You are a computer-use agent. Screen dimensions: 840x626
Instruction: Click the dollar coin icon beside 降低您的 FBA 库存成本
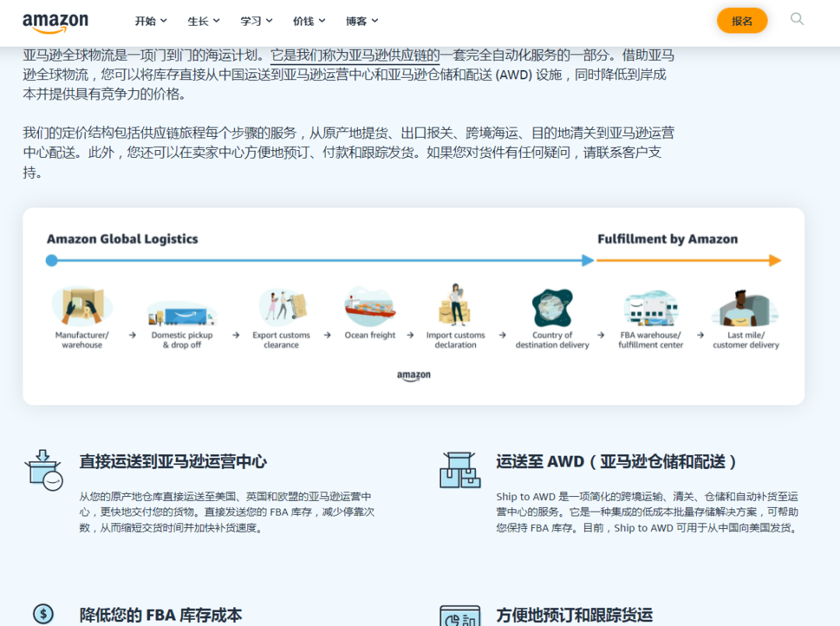coord(44,614)
